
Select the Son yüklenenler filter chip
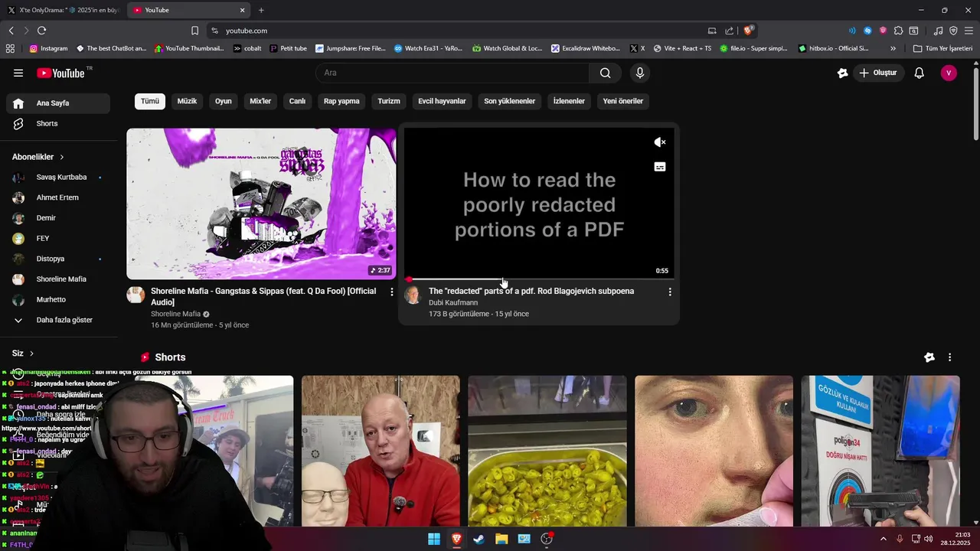pyautogui.click(x=510, y=101)
